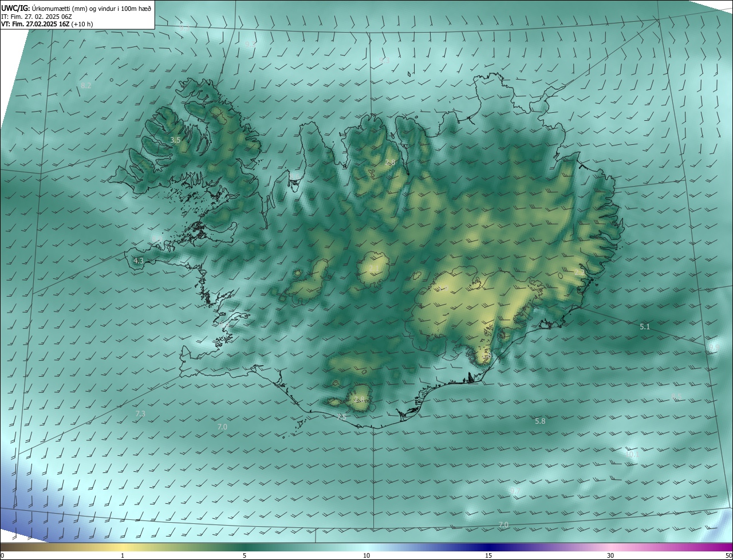
Task: Click the colorbar tick label 15
Action: [x=488, y=555]
